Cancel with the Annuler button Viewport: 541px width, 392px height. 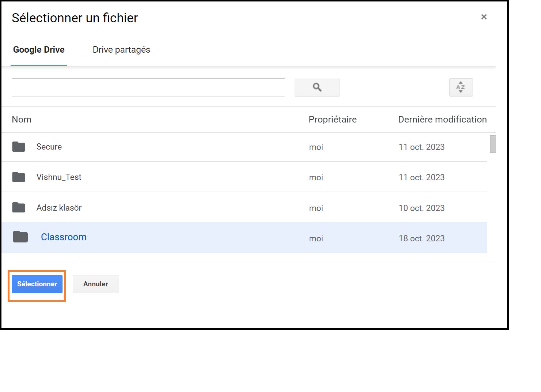tap(95, 284)
